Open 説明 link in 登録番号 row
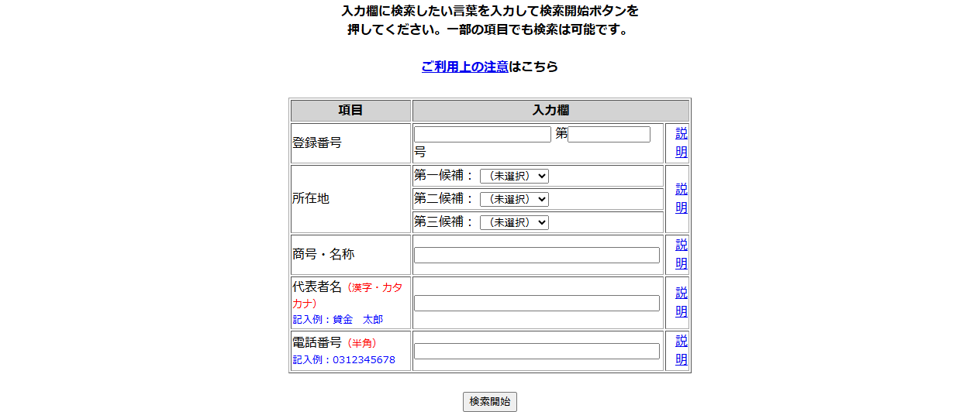Image resolution: width=980 pixels, height=412 pixels. (682, 142)
